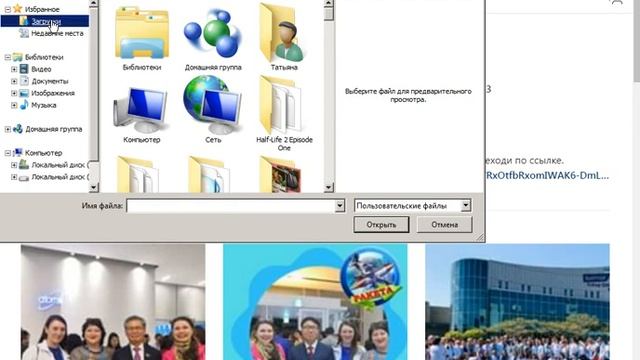Screen dimensions: 640x360
Task: Expand the Документы tree node
Action: click(14, 81)
